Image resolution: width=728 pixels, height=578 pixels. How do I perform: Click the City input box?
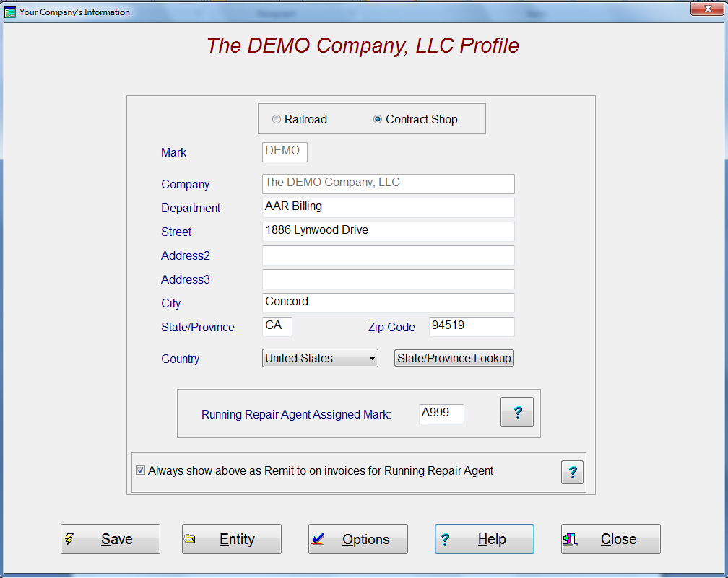388,302
